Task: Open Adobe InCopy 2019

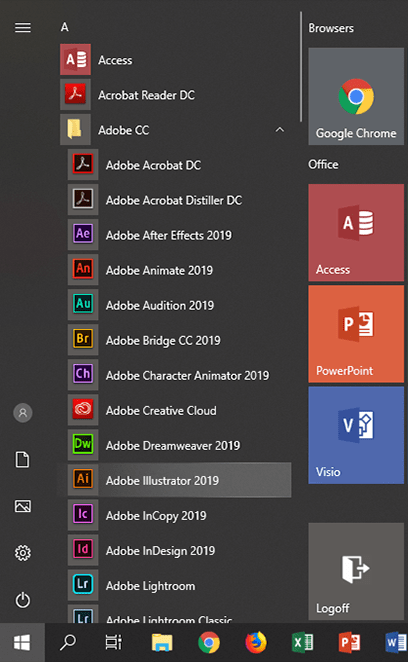Action: (x=175, y=515)
